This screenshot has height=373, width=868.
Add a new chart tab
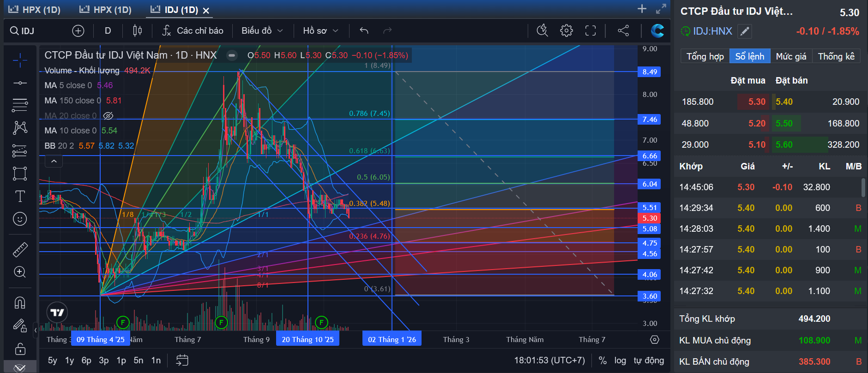click(x=642, y=9)
